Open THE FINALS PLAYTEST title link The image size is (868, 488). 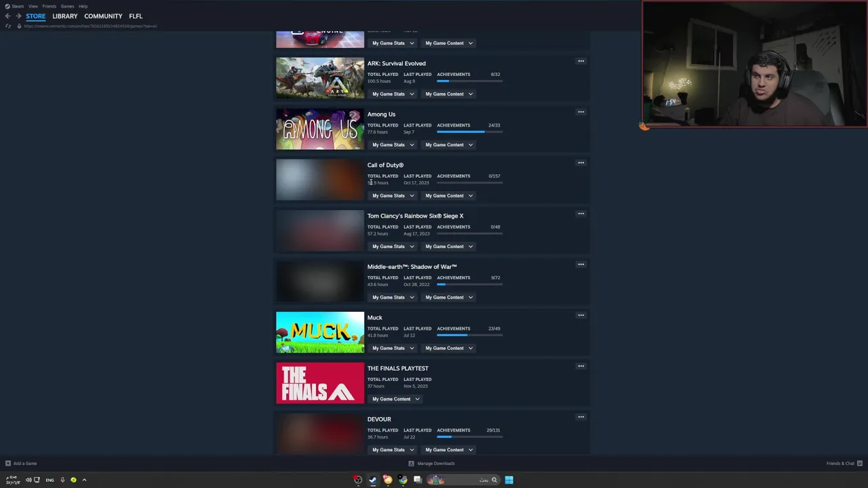pos(398,369)
